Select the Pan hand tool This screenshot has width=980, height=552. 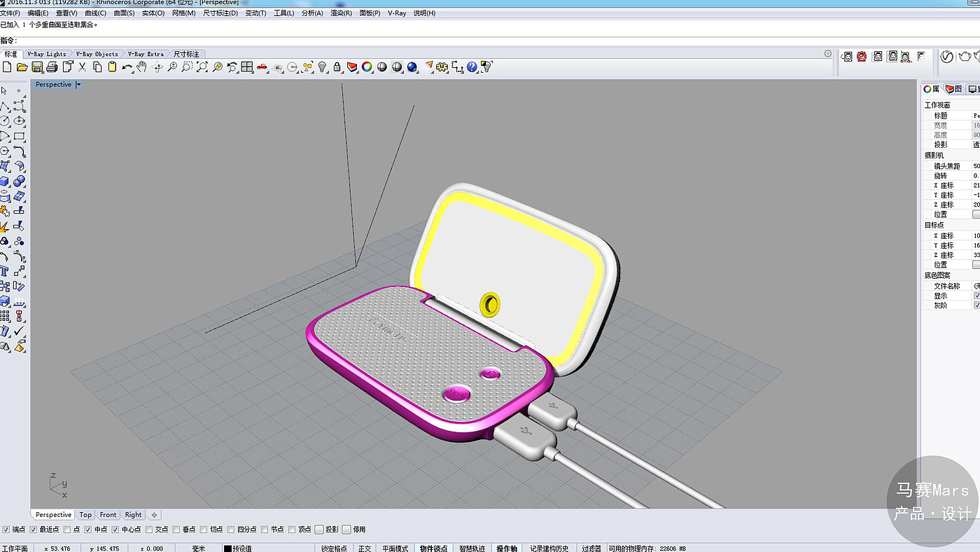pyautogui.click(x=142, y=67)
